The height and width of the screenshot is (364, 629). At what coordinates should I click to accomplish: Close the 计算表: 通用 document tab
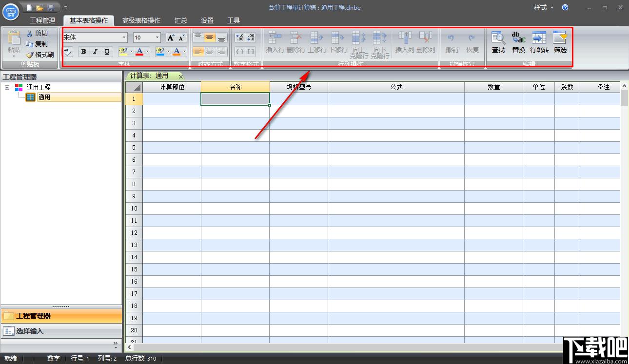[x=180, y=77]
